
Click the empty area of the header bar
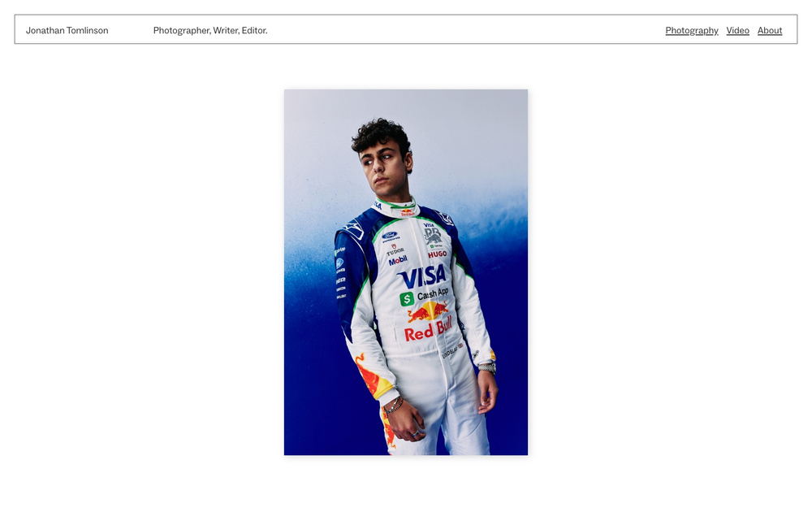pyautogui.click(x=466, y=29)
